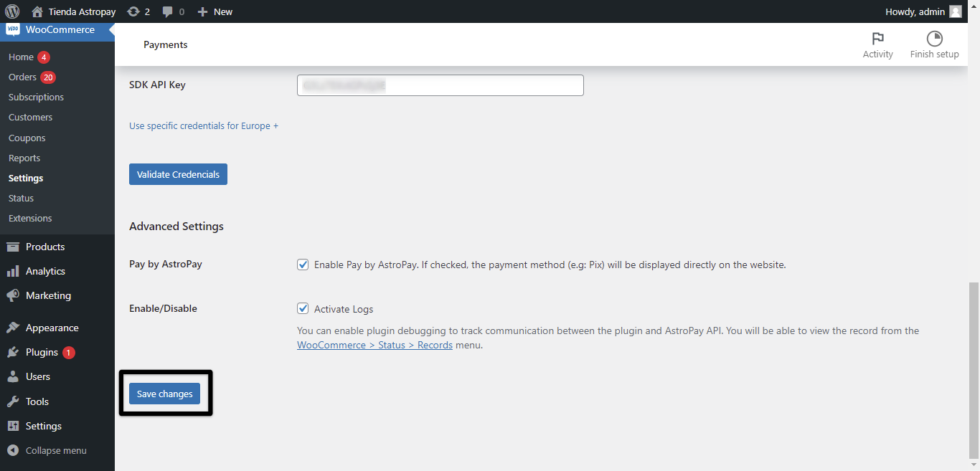Disable the Enable Pay by AstroPay checkbox

point(303,265)
